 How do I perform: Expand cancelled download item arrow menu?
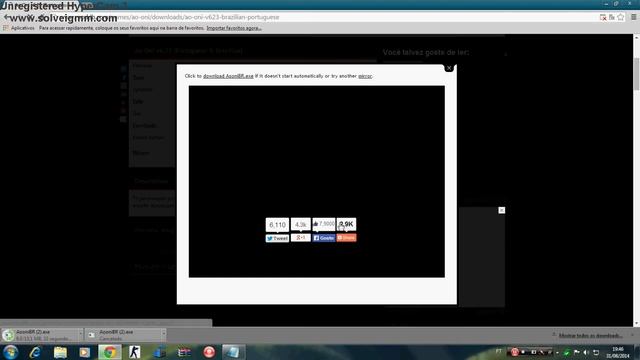pos(163,335)
